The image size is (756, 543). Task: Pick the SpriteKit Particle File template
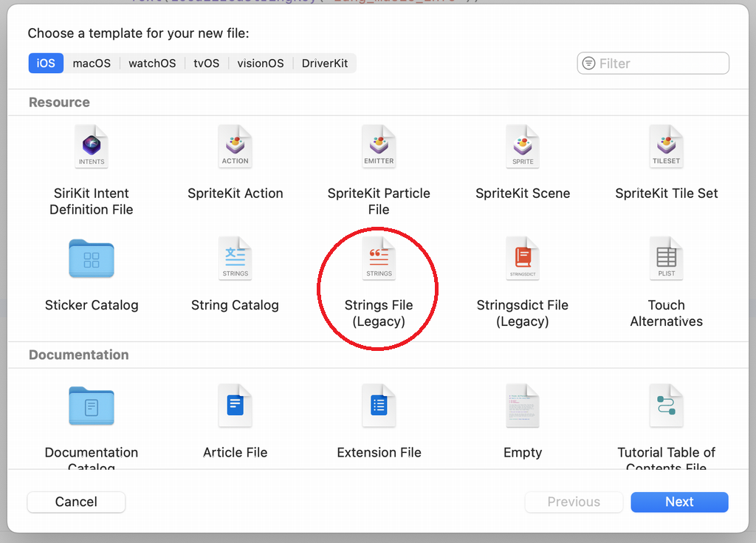(379, 148)
